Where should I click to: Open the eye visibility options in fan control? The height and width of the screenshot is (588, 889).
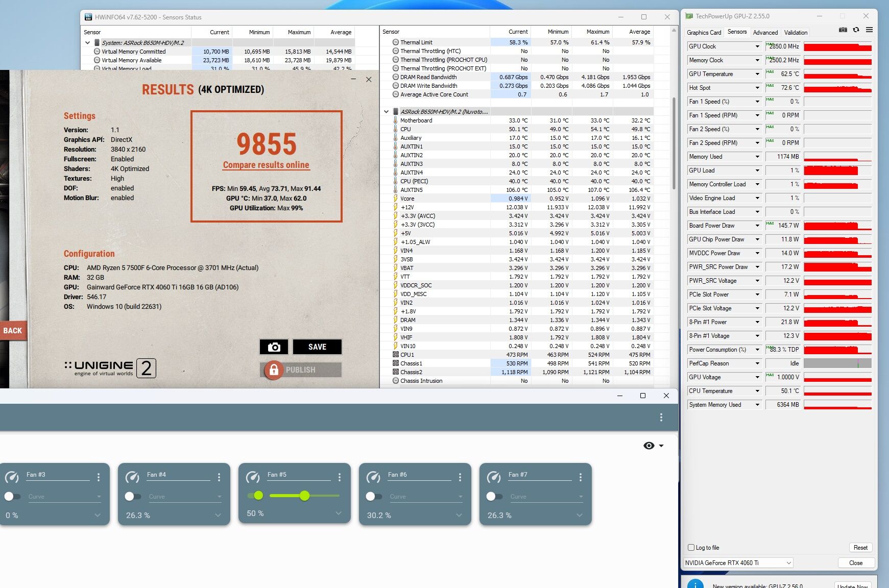pyautogui.click(x=653, y=446)
